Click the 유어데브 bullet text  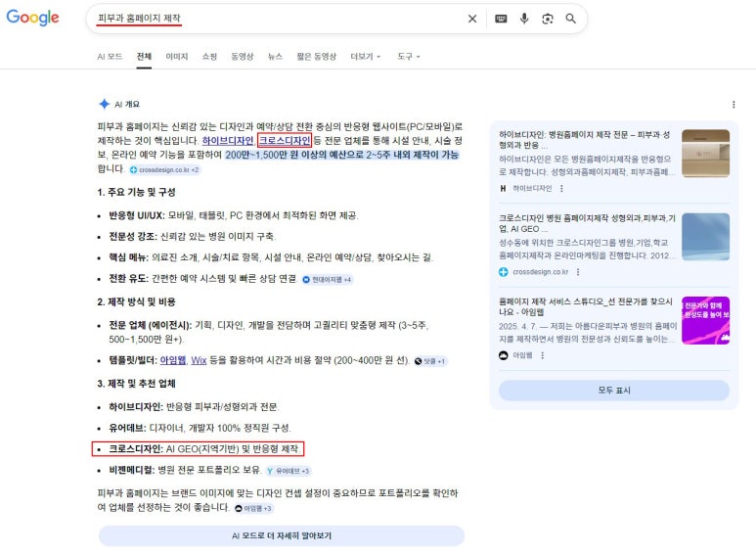(200, 428)
